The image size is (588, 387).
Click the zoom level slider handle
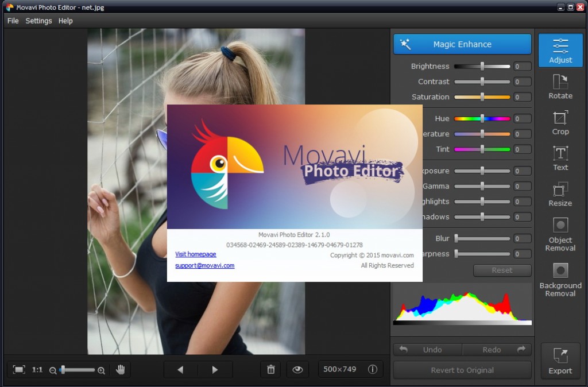point(63,370)
